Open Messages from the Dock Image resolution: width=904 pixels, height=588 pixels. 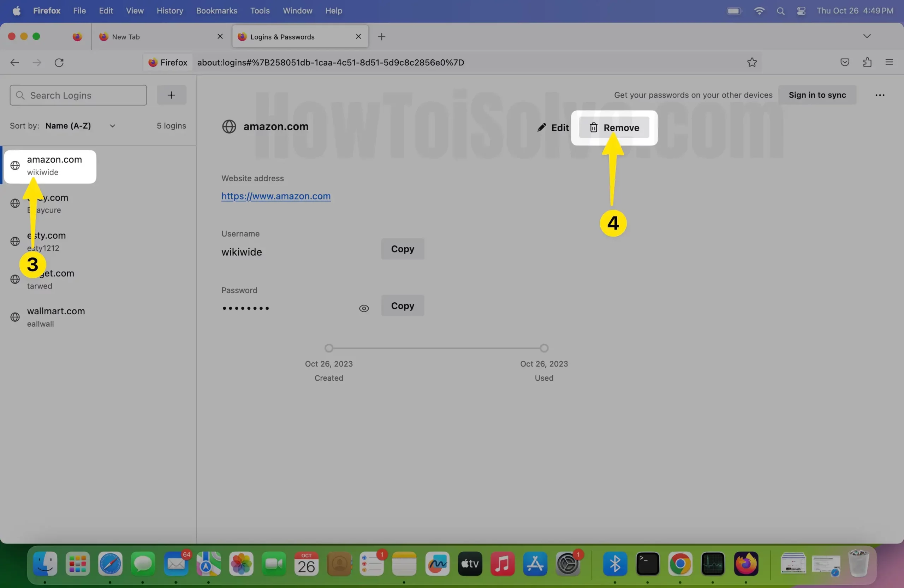143,564
